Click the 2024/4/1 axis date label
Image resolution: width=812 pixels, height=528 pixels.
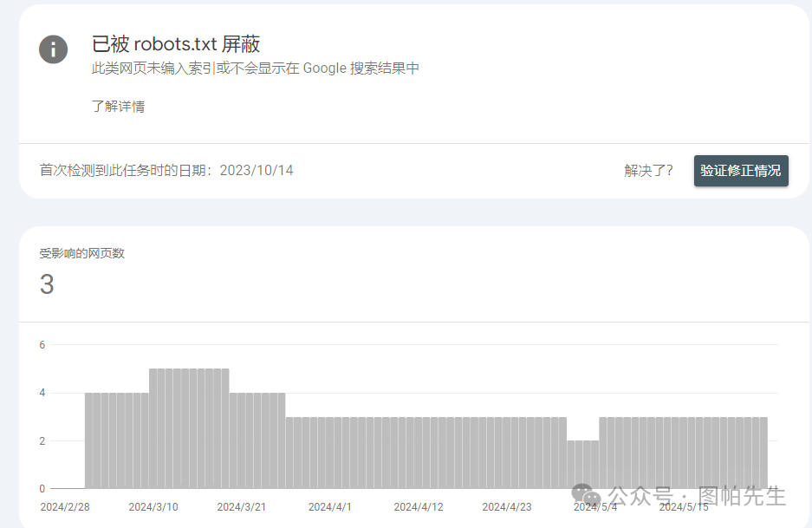click(x=330, y=506)
